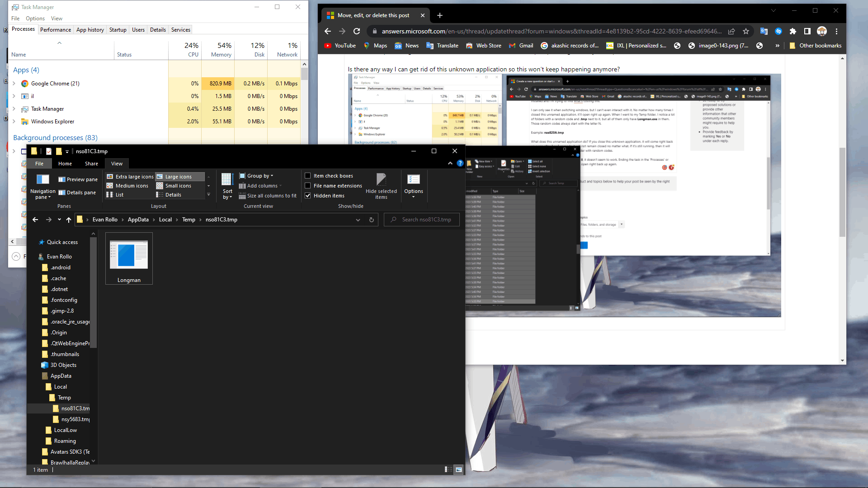Open Other bookmarks folder
The image size is (868, 488).
[x=815, y=46]
